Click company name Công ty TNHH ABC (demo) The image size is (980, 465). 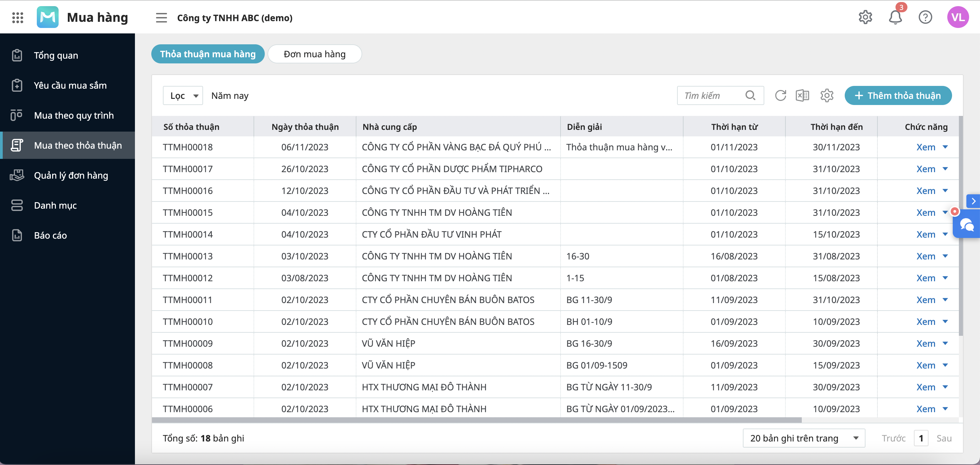[235, 17]
